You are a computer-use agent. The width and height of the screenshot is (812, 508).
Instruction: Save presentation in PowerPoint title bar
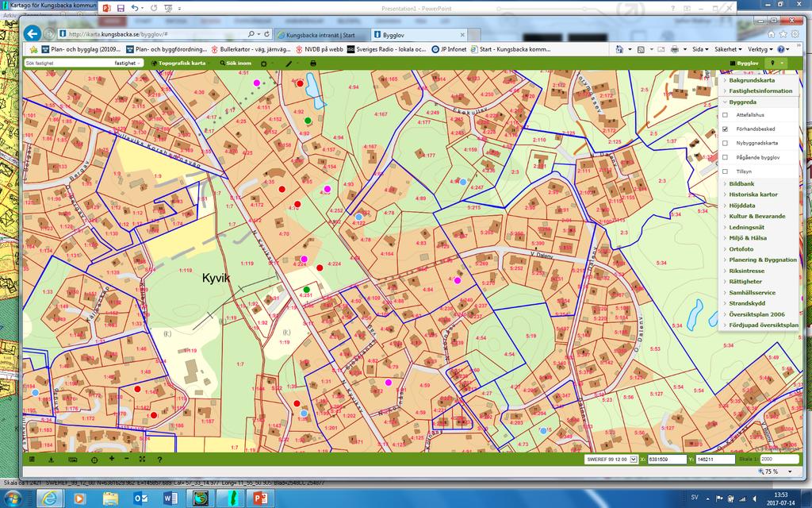(x=121, y=8)
